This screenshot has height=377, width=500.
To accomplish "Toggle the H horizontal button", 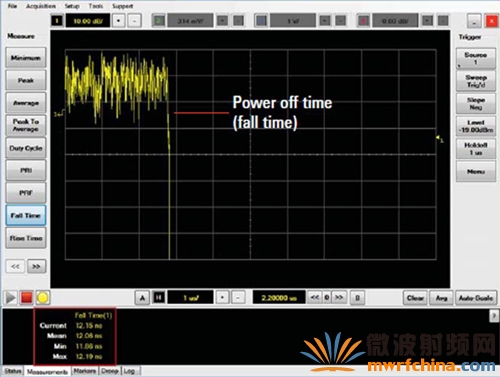I will click(x=159, y=298).
